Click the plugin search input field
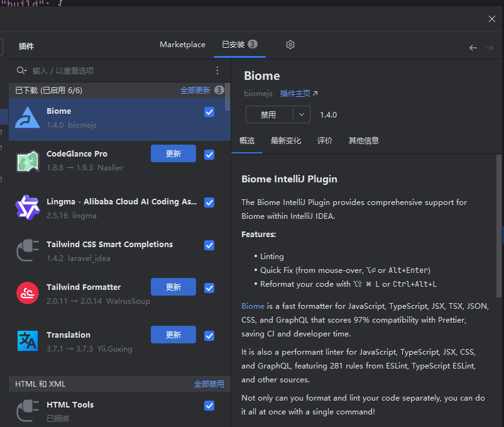This screenshot has width=504, height=427. point(121,70)
